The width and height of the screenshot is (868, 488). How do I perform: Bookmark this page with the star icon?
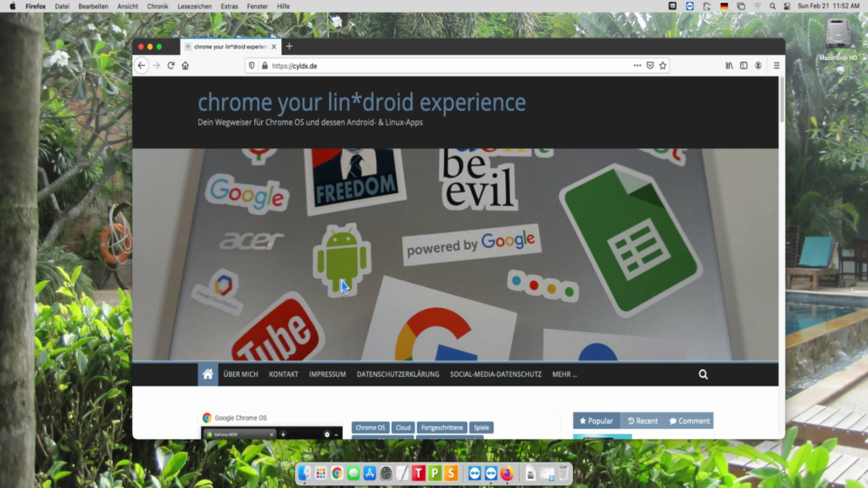pyautogui.click(x=663, y=65)
